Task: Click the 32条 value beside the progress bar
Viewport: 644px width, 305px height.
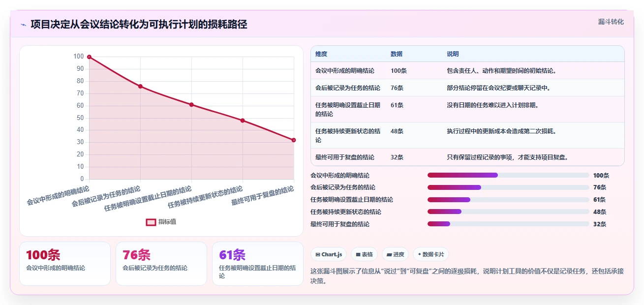Action: coord(600,224)
